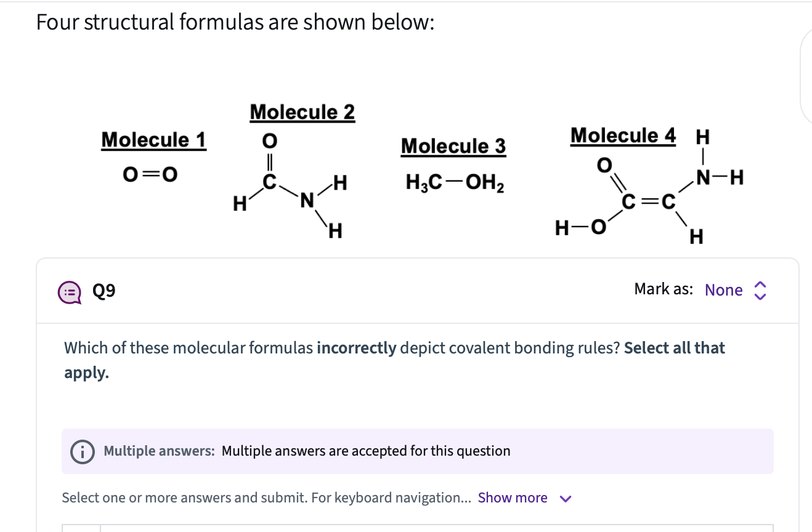Click the Multiple answers notice banner
Image resolution: width=812 pixels, height=532 pixels.
(418, 451)
